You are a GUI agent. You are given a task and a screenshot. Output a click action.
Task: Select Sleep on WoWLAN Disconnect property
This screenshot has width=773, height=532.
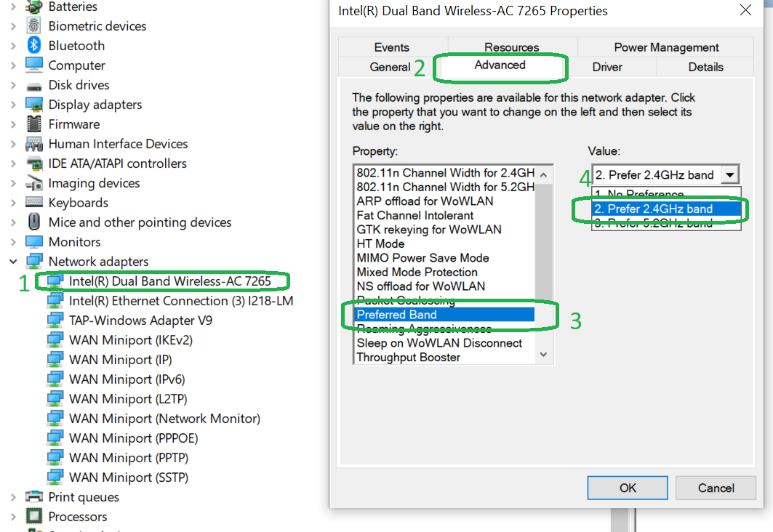point(444,343)
